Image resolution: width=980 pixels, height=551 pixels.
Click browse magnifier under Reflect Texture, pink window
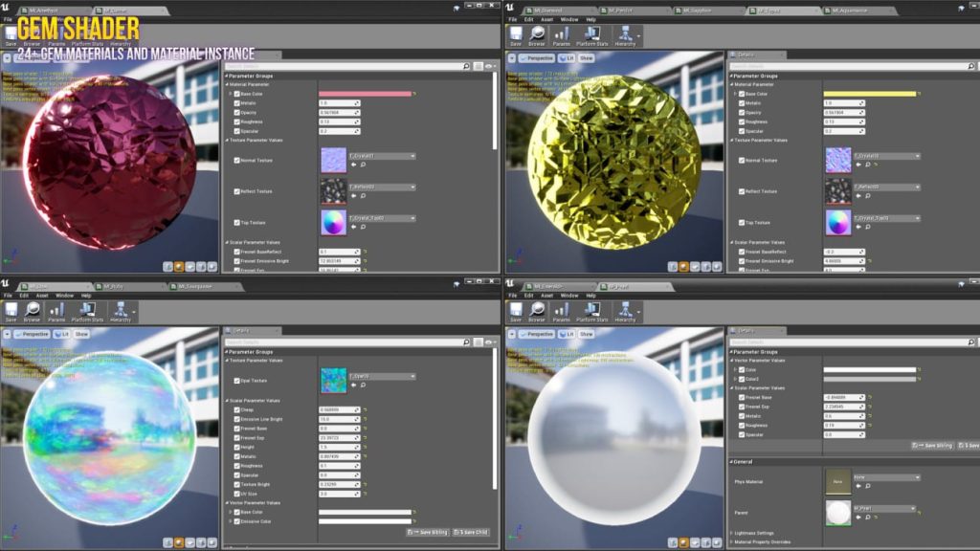pyautogui.click(x=363, y=196)
